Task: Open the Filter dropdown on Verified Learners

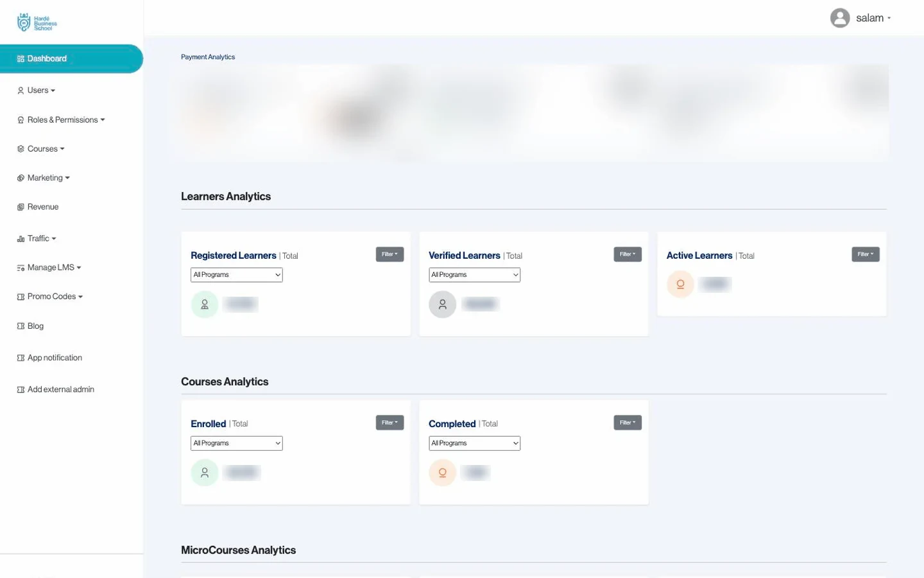Action: click(x=628, y=254)
